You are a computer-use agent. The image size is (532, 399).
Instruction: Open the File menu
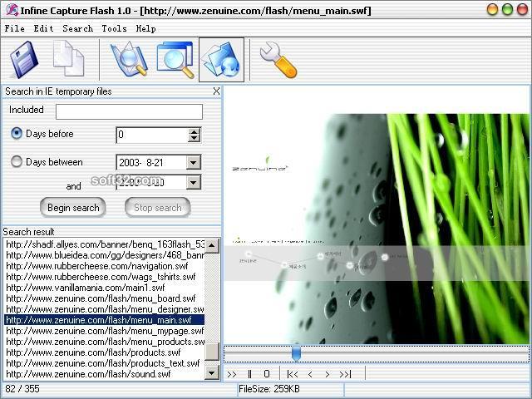pyautogui.click(x=15, y=28)
